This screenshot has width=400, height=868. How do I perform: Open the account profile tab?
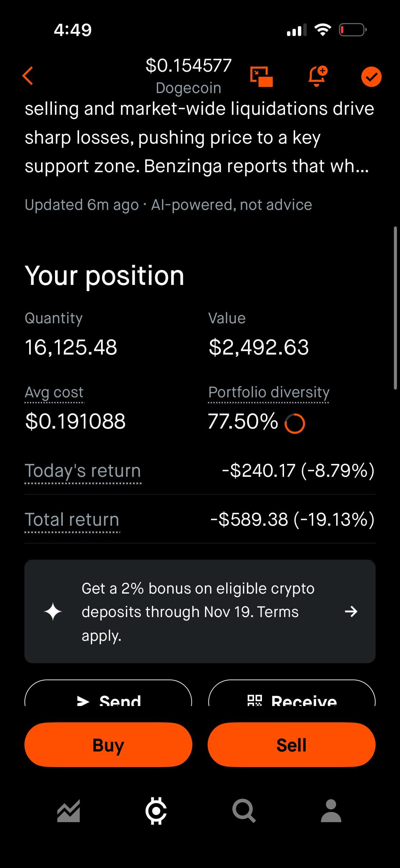[331, 811]
